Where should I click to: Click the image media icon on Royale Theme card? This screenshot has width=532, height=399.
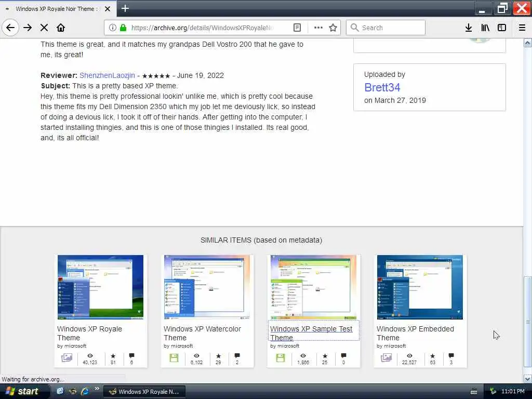pyautogui.click(x=66, y=357)
